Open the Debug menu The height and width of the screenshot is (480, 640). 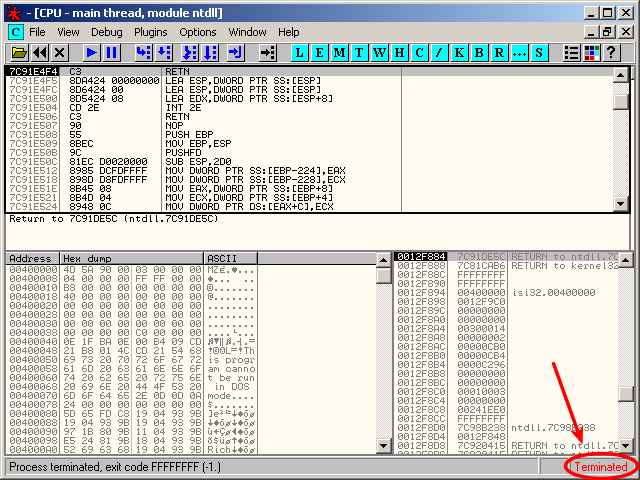click(107, 32)
